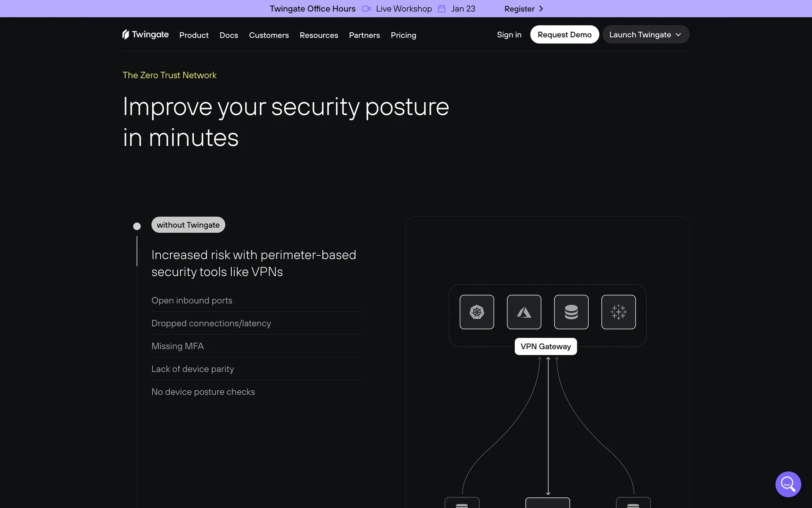Open the Customers nav item
This screenshot has height=508, width=812.
(x=269, y=35)
